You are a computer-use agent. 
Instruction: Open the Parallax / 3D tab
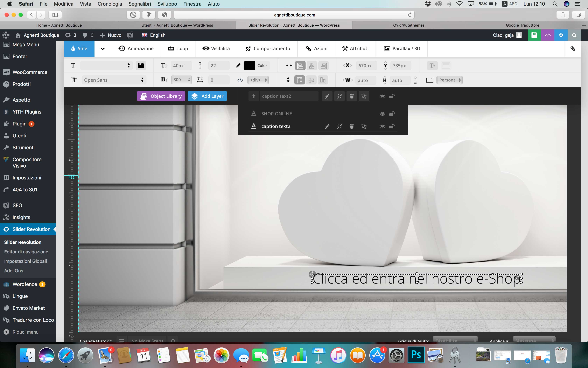pos(402,49)
